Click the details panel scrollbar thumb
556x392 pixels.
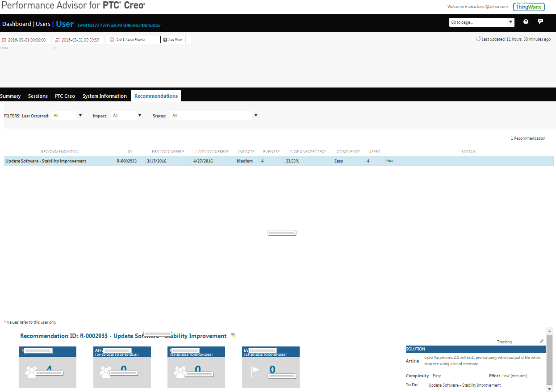[x=550, y=359]
